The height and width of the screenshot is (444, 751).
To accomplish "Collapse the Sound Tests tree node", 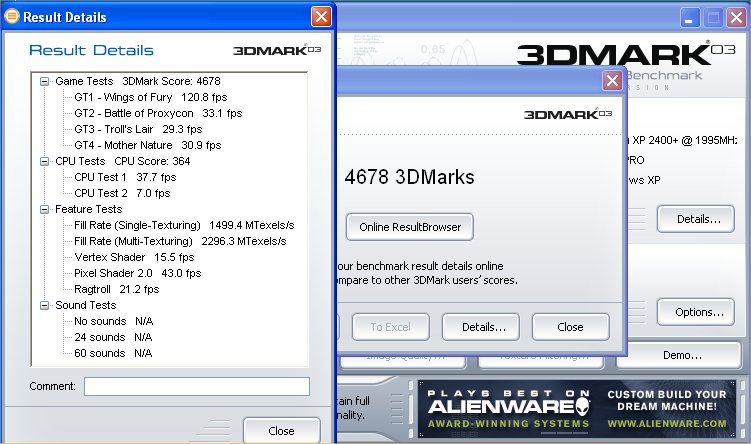I will 45,305.
